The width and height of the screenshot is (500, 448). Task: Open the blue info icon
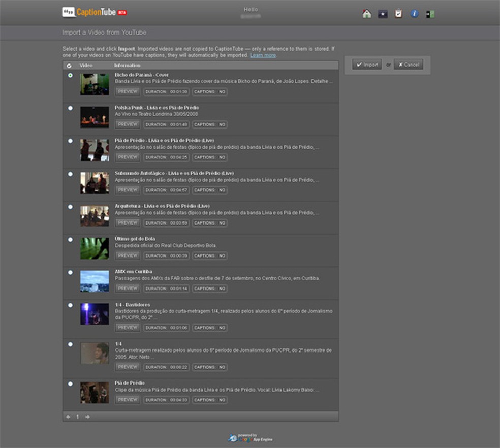pos(414,14)
